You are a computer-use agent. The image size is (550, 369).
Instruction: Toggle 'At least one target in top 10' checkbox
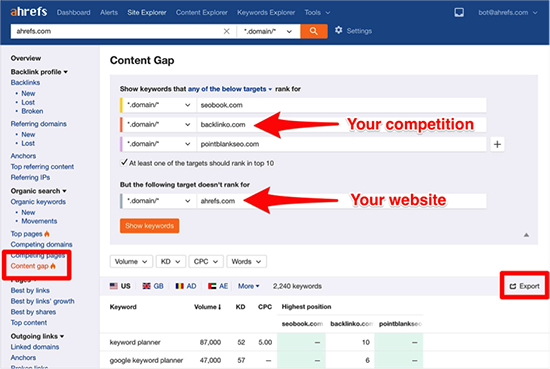pyautogui.click(x=124, y=162)
